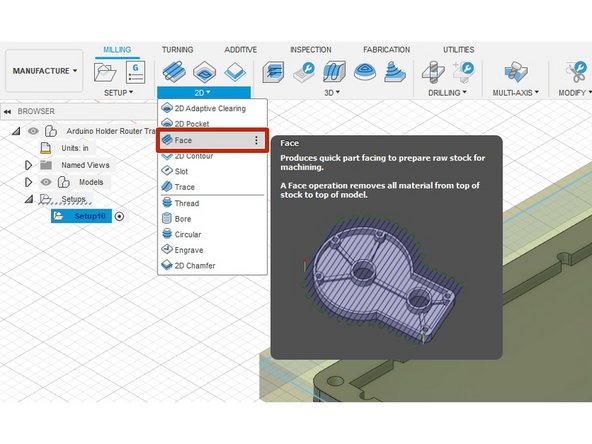The width and height of the screenshot is (592, 444).
Task: Collapse the Browser panel with arrows
Action: pyautogui.click(x=7, y=111)
